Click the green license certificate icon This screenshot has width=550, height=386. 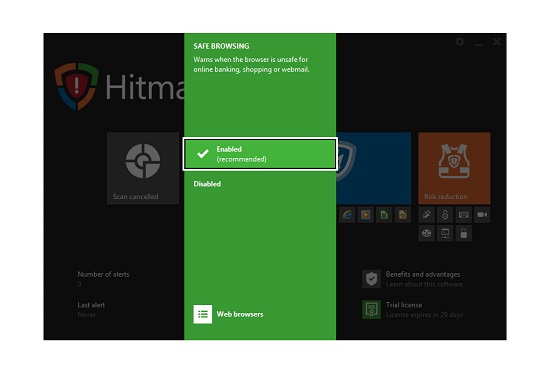[371, 310]
